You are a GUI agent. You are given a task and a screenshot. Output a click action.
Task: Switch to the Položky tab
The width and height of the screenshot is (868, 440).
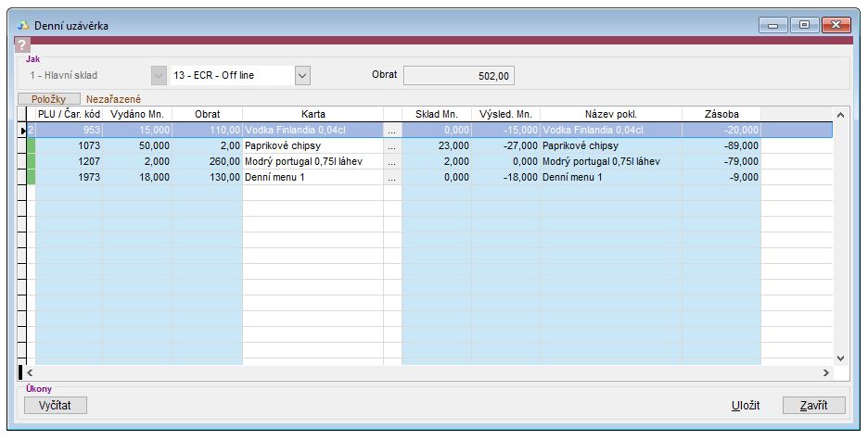point(47,98)
